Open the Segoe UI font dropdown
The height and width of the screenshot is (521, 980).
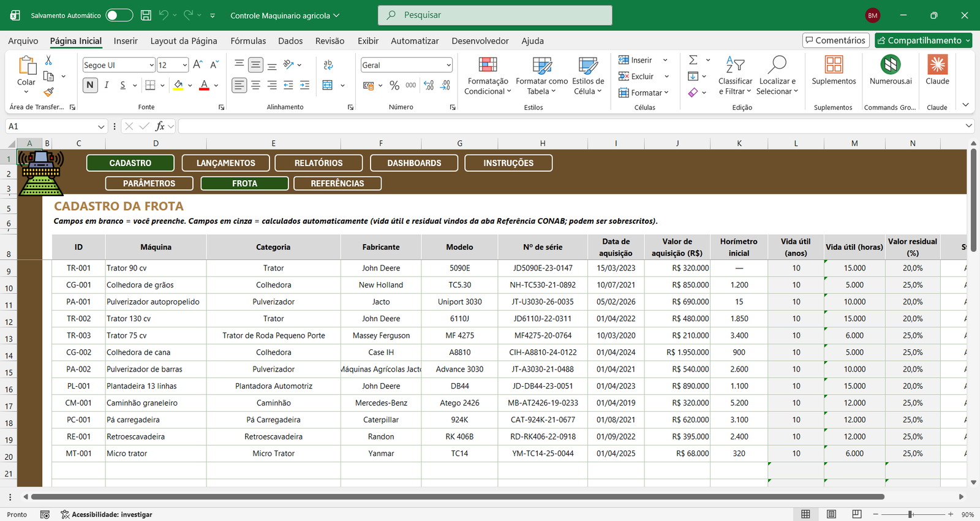(x=151, y=65)
